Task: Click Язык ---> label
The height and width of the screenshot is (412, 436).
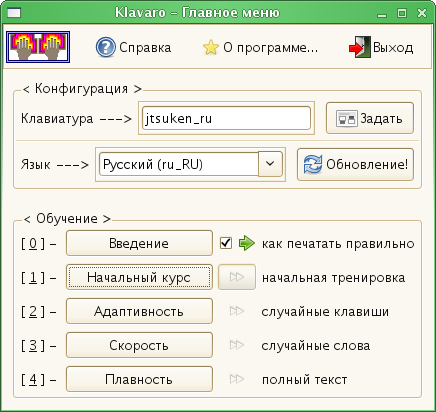Action: pos(55,164)
